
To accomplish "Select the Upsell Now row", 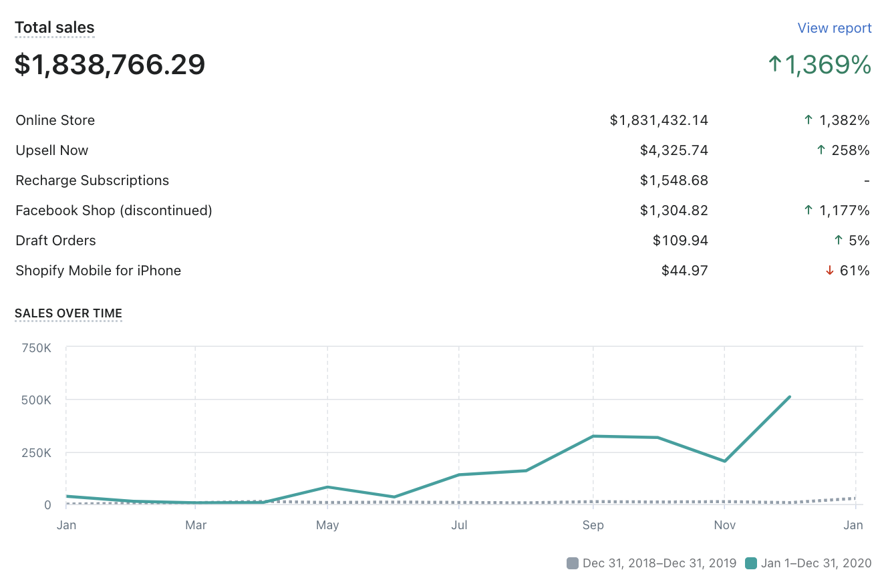I will tap(52, 150).
